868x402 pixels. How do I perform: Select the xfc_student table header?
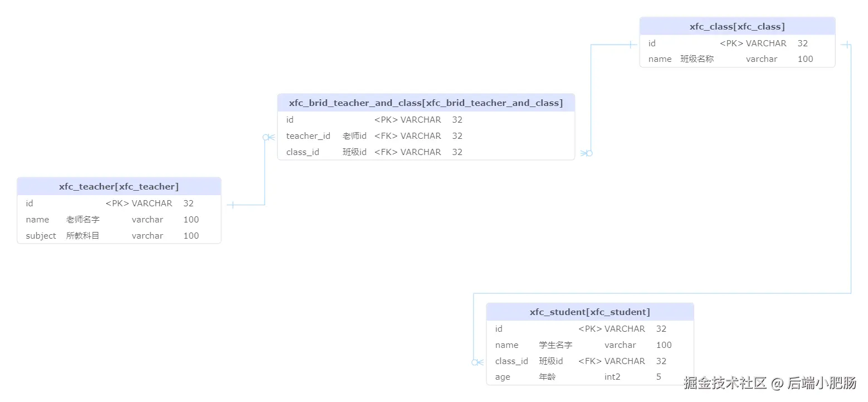tap(589, 311)
